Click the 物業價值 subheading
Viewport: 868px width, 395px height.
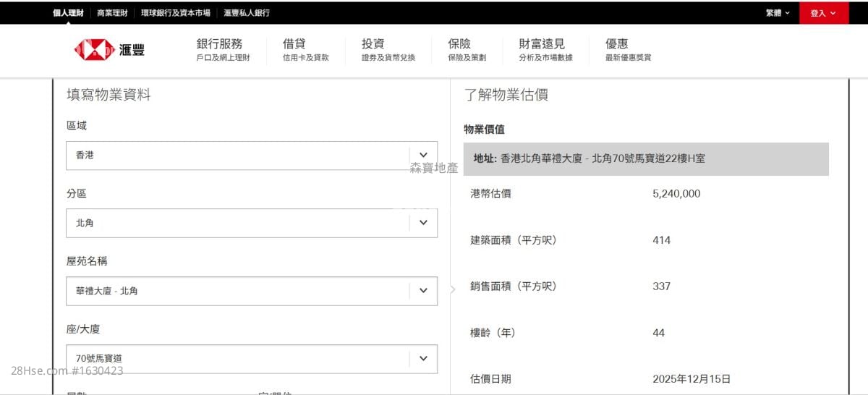coord(484,129)
